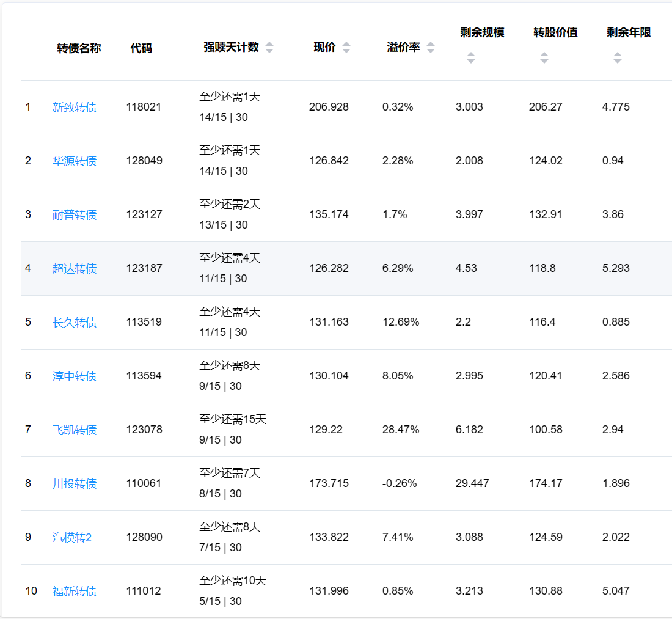Screen dimensions: 672x619
Task: Open the 新致转债 bond link
Action: pos(75,108)
